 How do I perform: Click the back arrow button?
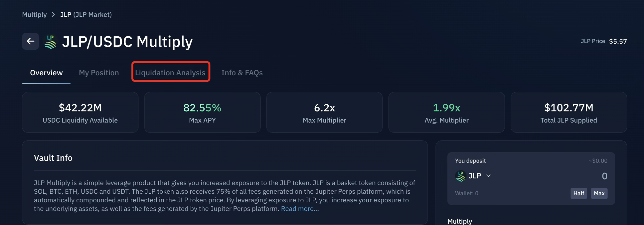[x=30, y=41]
